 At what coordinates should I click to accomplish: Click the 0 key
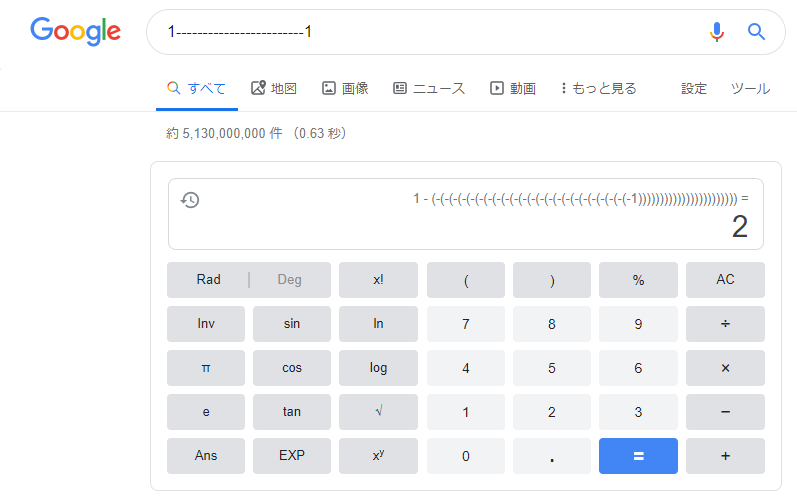(466, 456)
